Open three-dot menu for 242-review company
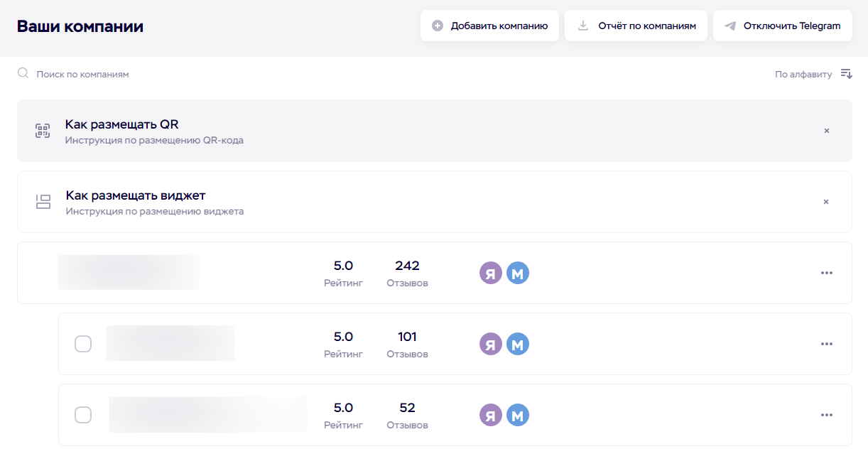This screenshot has height=449, width=868. 826,273
